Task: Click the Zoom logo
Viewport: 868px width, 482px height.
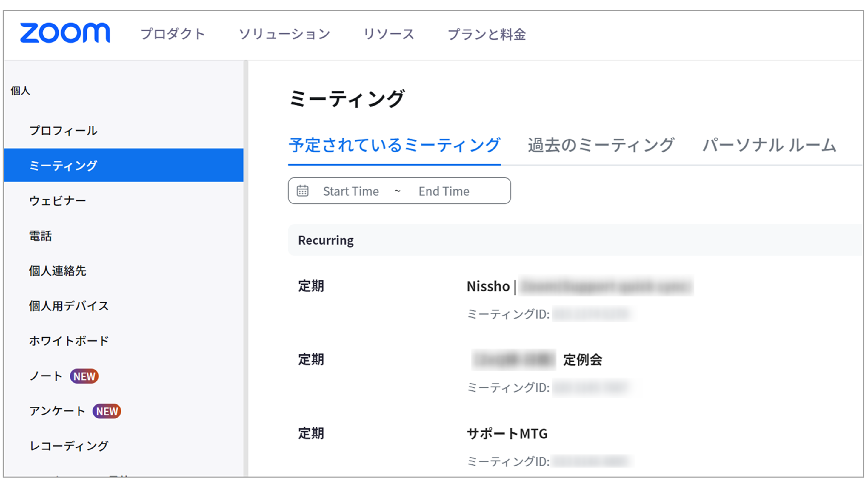Action: tap(65, 33)
